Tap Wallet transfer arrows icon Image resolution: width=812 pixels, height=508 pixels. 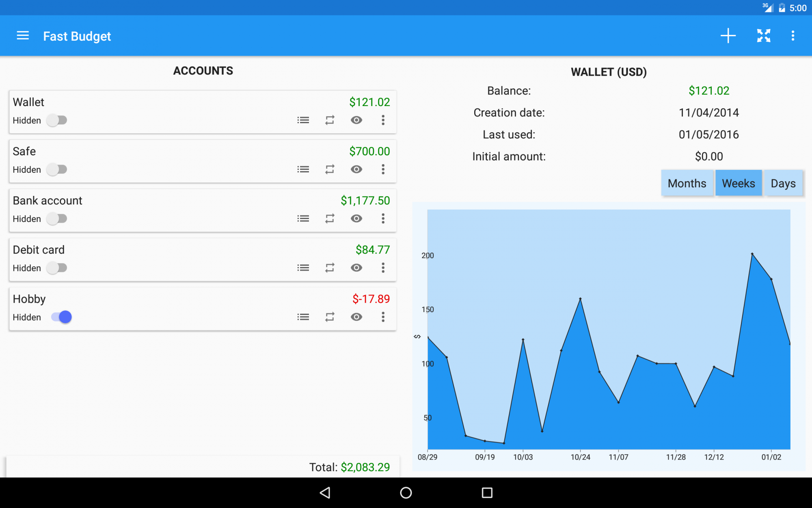click(x=330, y=120)
